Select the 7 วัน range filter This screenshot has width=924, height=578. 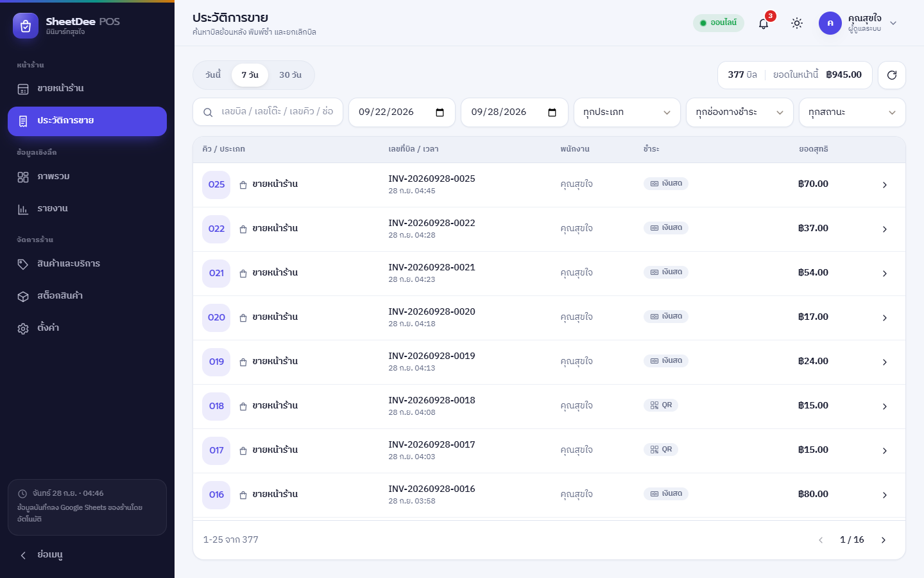250,75
